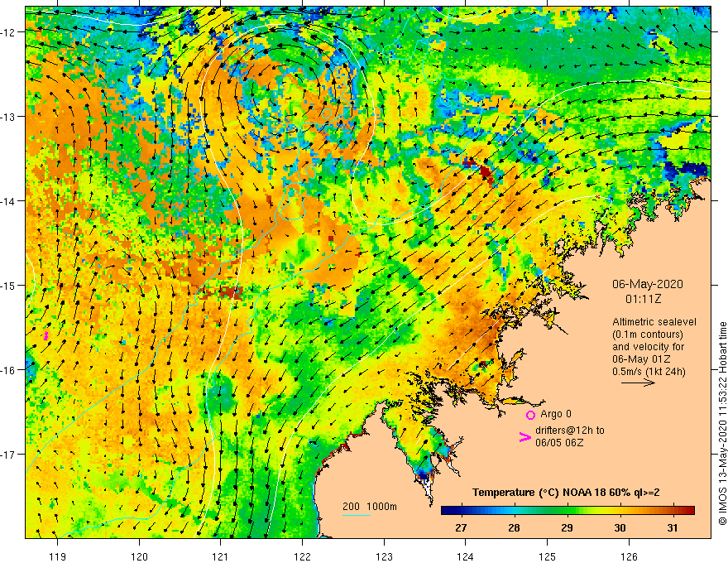
Task: Click the '200 1000m' depth legend label
Action: tap(370, 507)
